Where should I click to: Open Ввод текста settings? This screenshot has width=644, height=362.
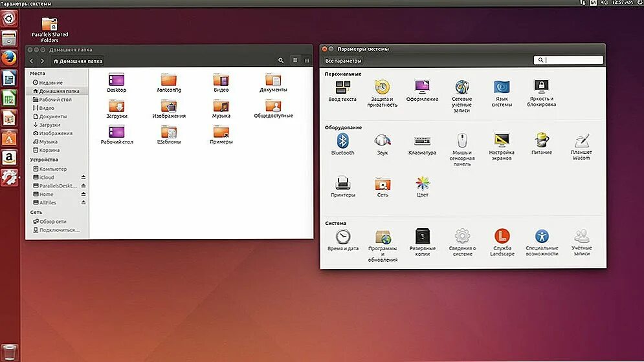pos(342,90)
